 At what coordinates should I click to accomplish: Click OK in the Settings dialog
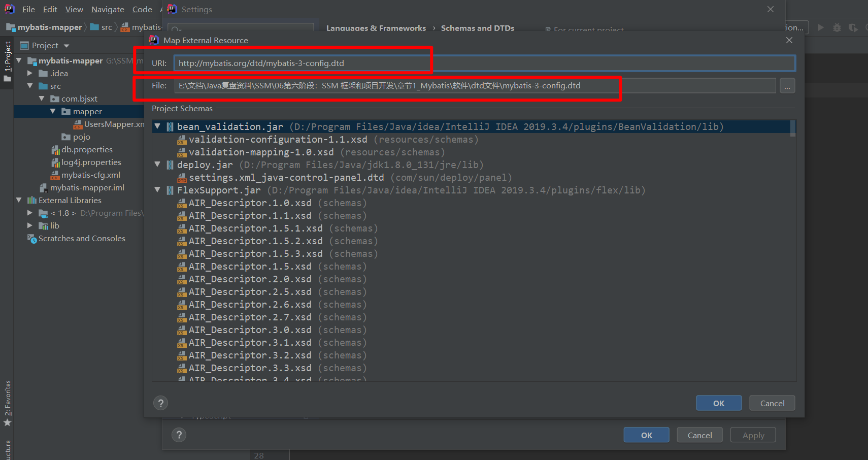click(647, 435)
